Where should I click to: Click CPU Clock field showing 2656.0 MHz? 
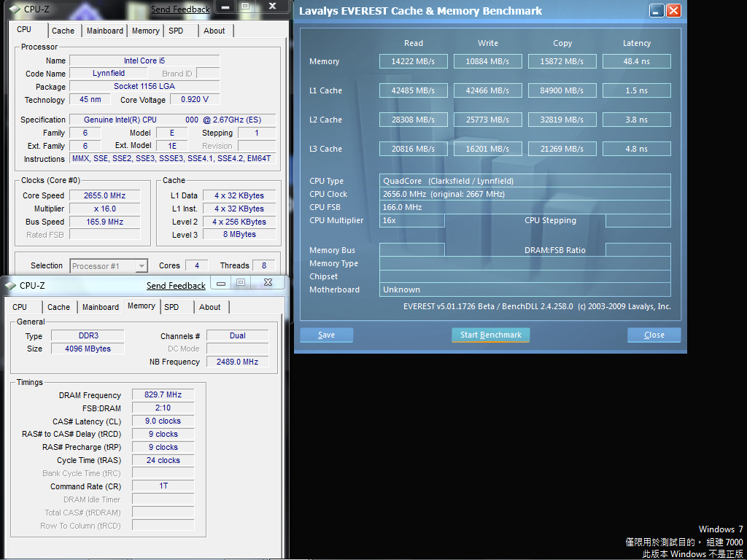point(525,194)
